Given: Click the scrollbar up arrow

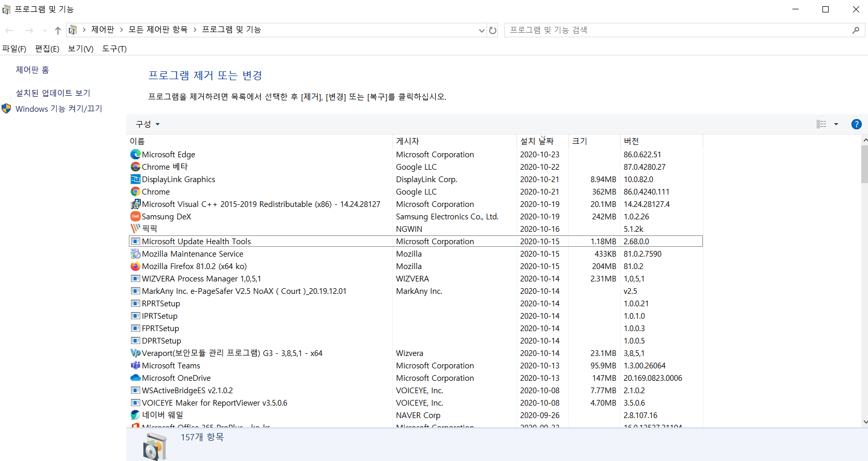Looking at the screenshot, I should click(864, 140).
